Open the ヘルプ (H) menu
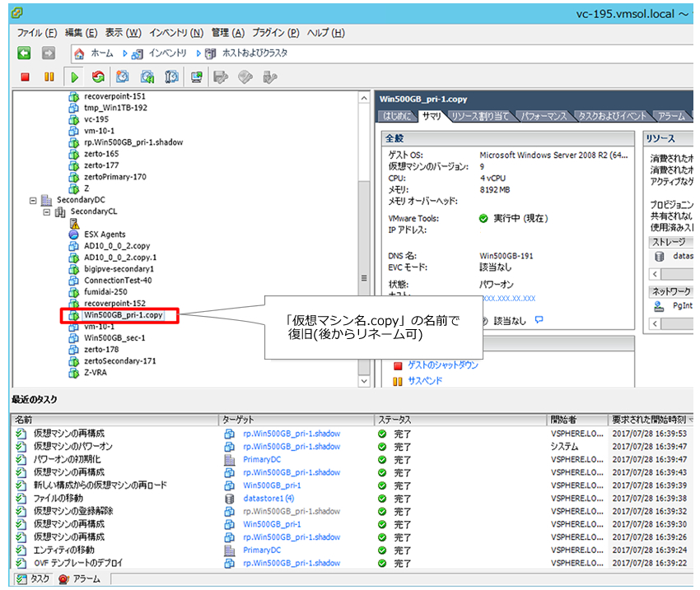The width and height of the screenshot is (700, 590). (x=326, y=33)
